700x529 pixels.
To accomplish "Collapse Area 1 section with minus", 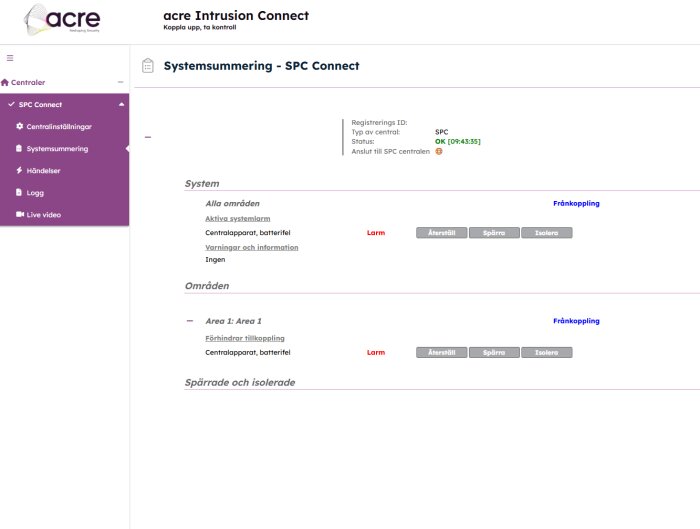I will [x=189, y=321].
